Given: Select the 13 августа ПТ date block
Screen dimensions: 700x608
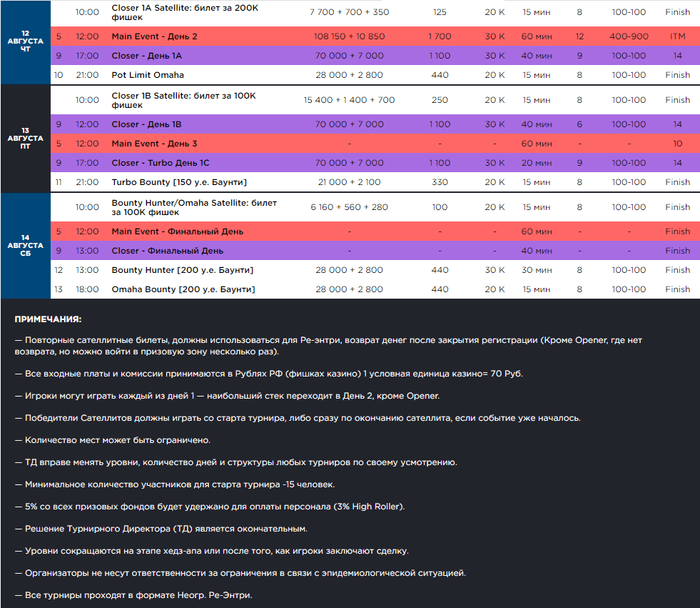Looking at the screenshot, I should [24, 138].
